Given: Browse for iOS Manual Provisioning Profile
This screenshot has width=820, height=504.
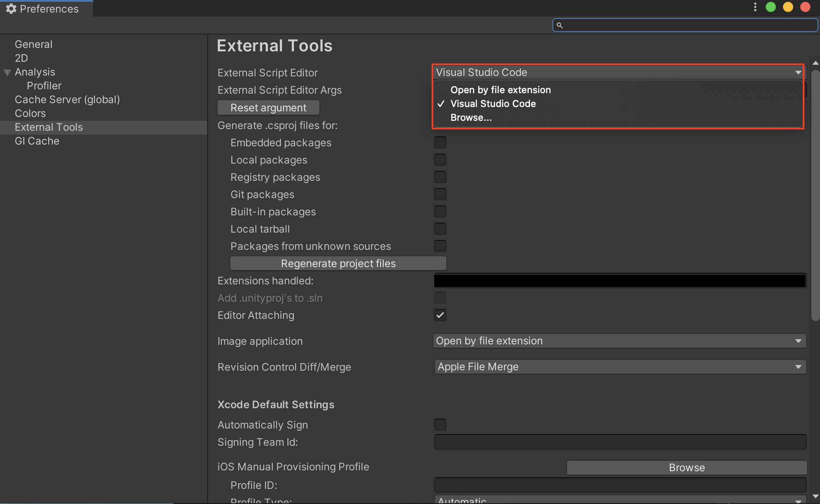Looking at the screenshot, I should (x=686, y=467).
